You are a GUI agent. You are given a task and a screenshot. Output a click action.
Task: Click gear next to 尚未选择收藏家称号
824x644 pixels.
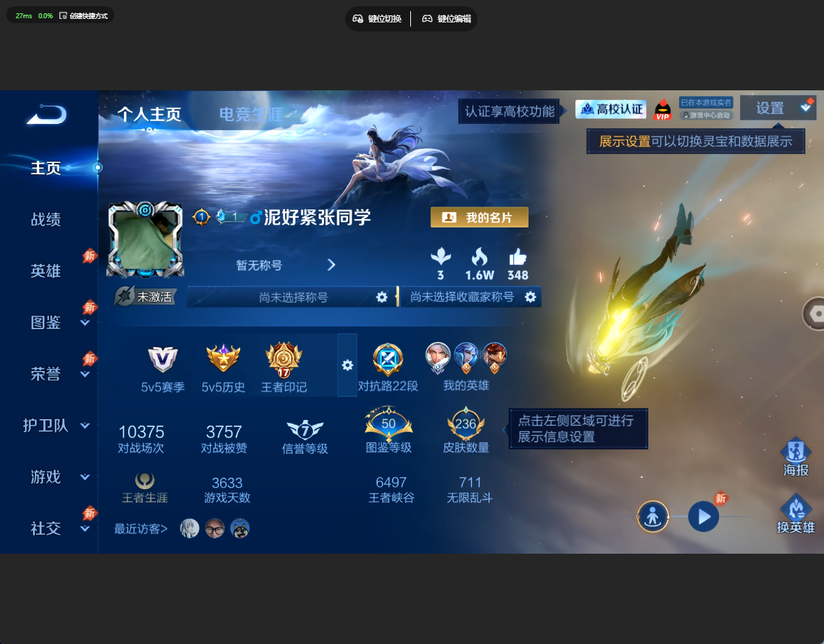pos(531,297)
